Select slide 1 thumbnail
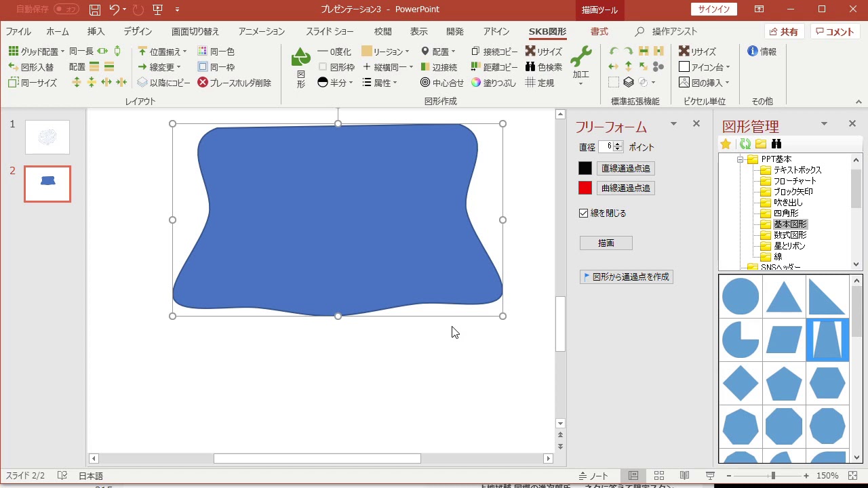 tap(47, 138)
